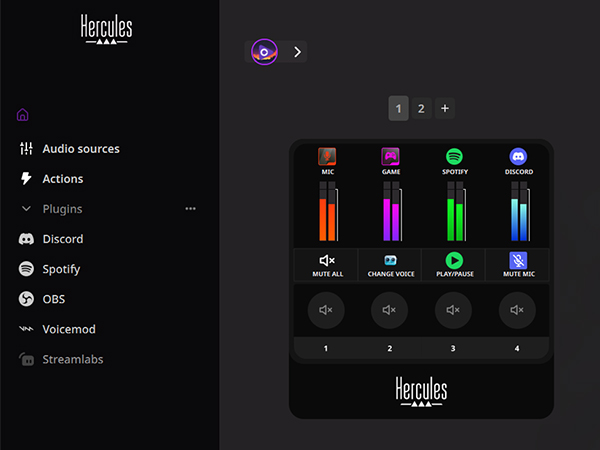
Task: Toggle the Mute All button
Action: click(327, 264)
